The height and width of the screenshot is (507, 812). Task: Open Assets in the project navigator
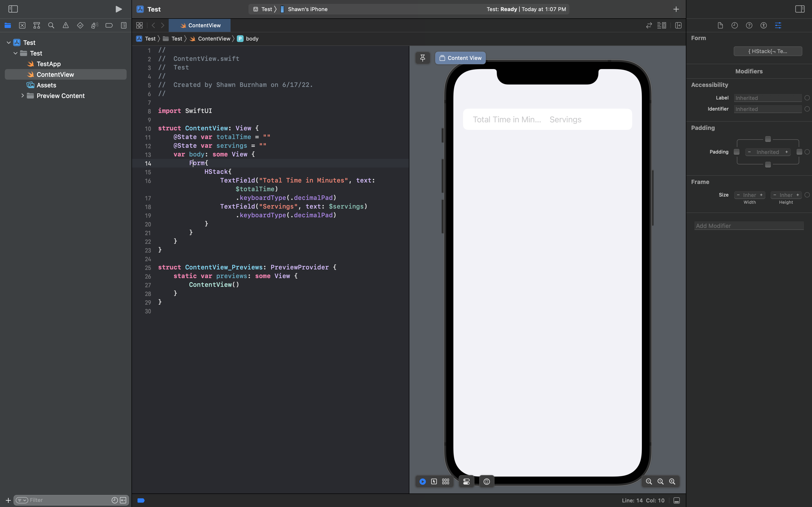[x=46, y=85]
